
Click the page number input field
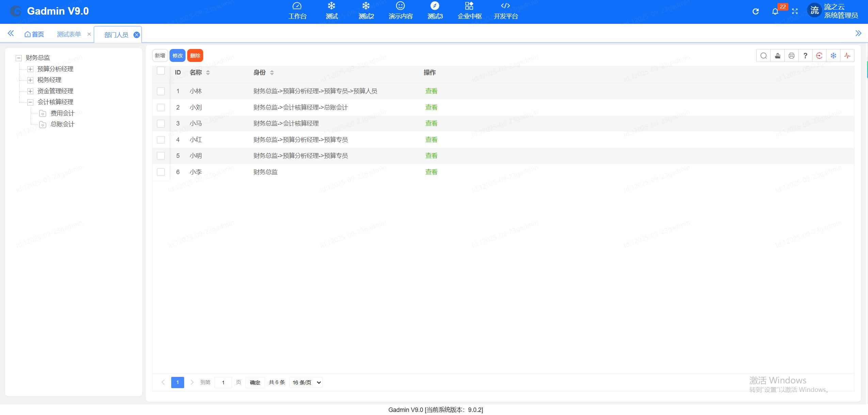point(223,382)
